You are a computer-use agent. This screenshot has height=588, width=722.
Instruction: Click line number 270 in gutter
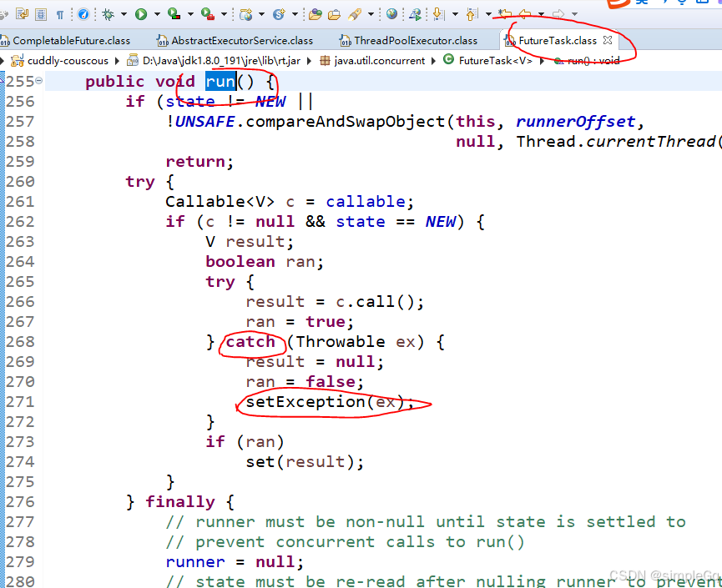(x=20, y=382)
